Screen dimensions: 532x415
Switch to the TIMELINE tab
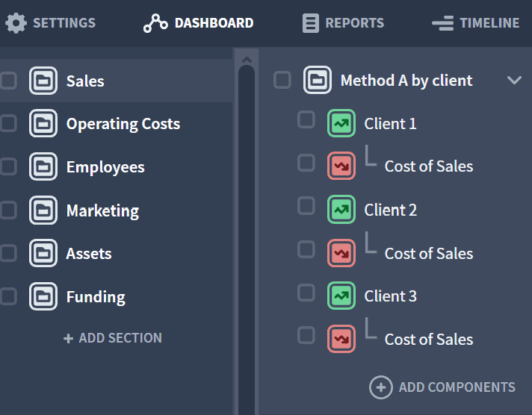476,23
